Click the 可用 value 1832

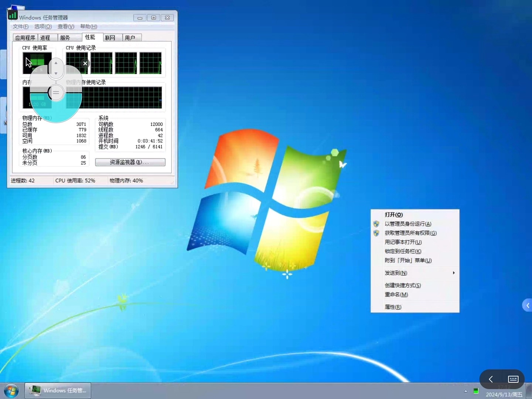pos(81,136)
